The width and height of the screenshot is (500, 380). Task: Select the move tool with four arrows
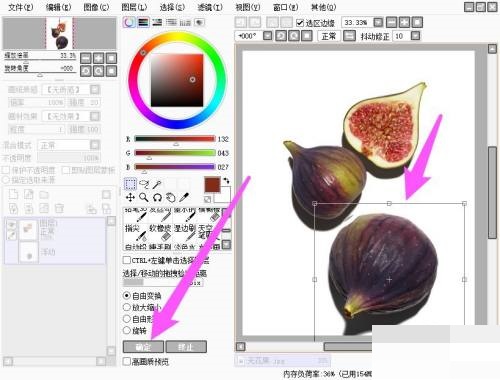point(130,198)
